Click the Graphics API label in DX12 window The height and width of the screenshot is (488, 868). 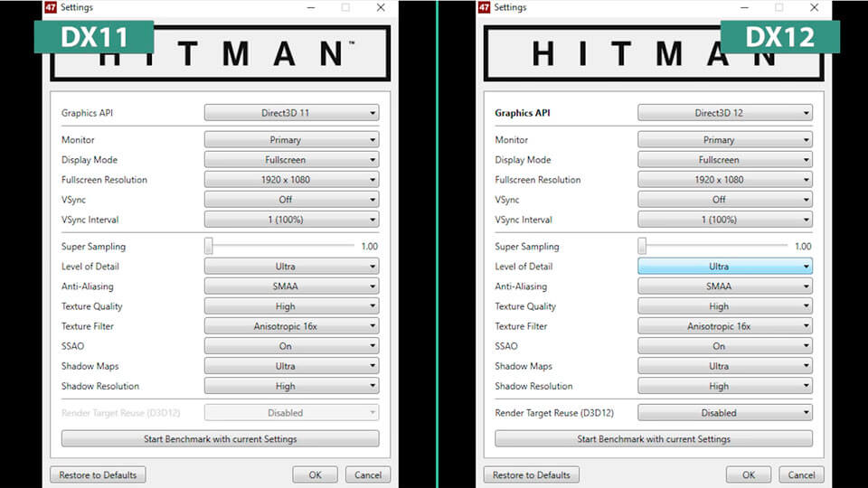tap(523, 113)
